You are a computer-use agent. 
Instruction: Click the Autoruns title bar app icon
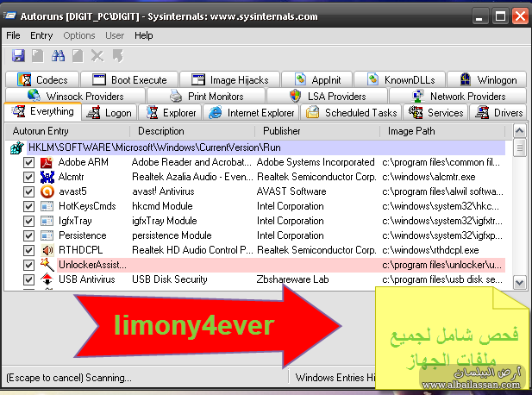coord(9,16)
